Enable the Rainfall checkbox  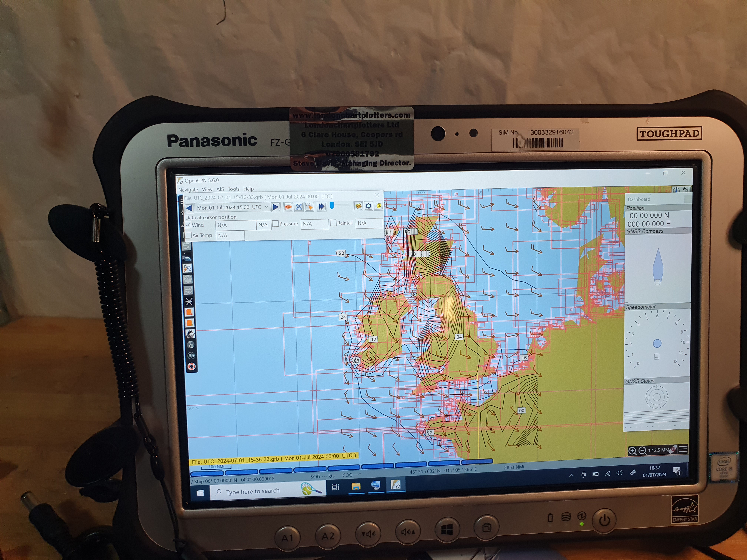(x=333, y=223)
